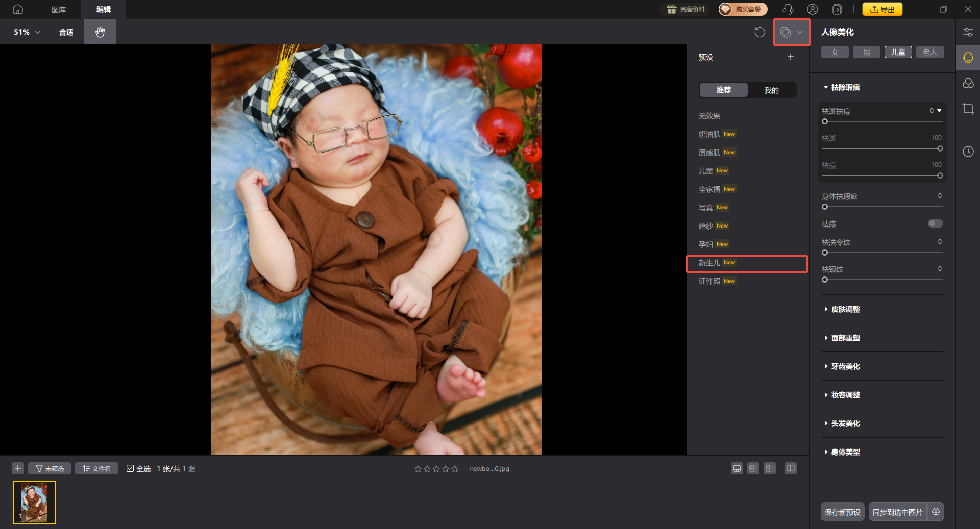Screen dimensions: 980x529
Task: Switch to 我的 presets tab
Action: (771, 90)
